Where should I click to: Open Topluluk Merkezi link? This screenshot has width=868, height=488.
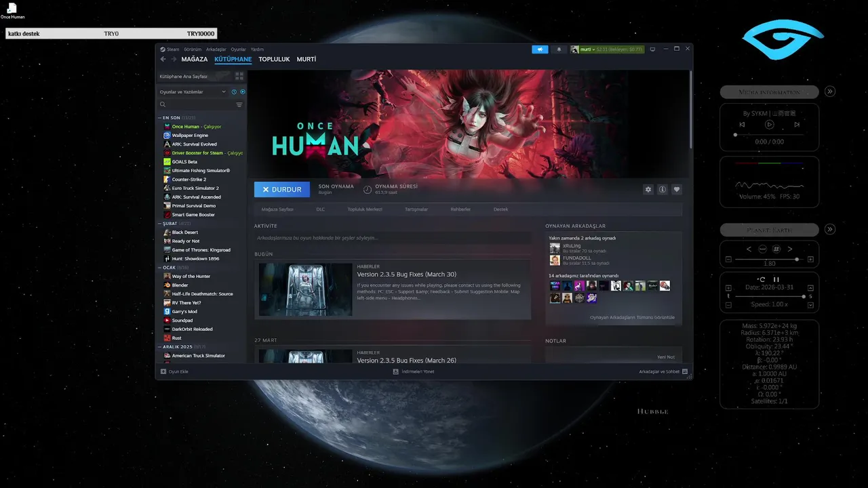point(365,209)
